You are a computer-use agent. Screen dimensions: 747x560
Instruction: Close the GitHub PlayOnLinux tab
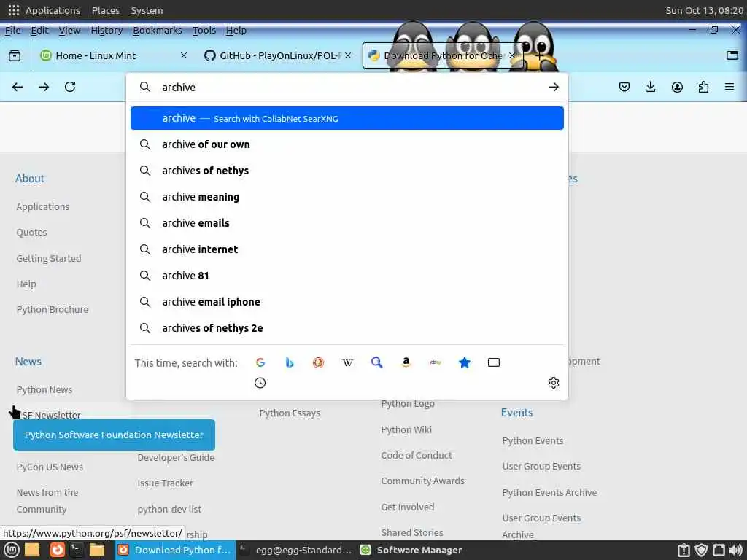point(348,55)
